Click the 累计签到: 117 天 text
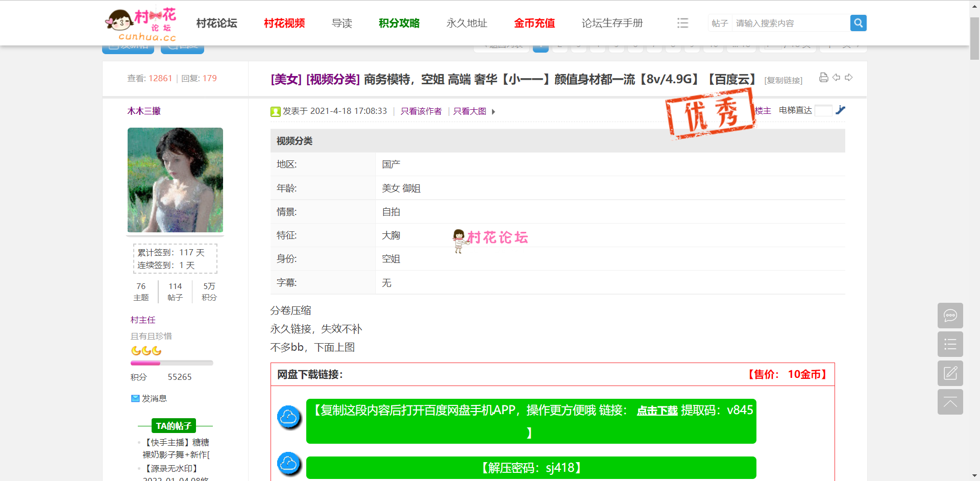The image size is (980, 481). point(171,252)
